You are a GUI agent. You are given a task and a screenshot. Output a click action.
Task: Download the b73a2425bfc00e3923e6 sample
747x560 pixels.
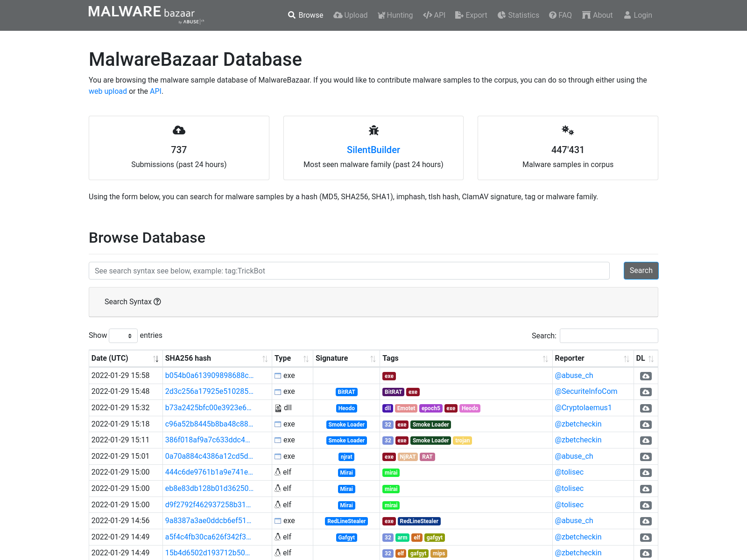(646, 408)
